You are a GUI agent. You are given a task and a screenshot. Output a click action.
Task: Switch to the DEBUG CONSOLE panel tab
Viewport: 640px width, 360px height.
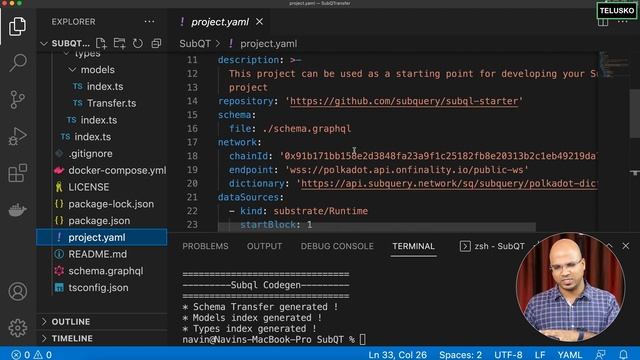click(x=337, y=246)
